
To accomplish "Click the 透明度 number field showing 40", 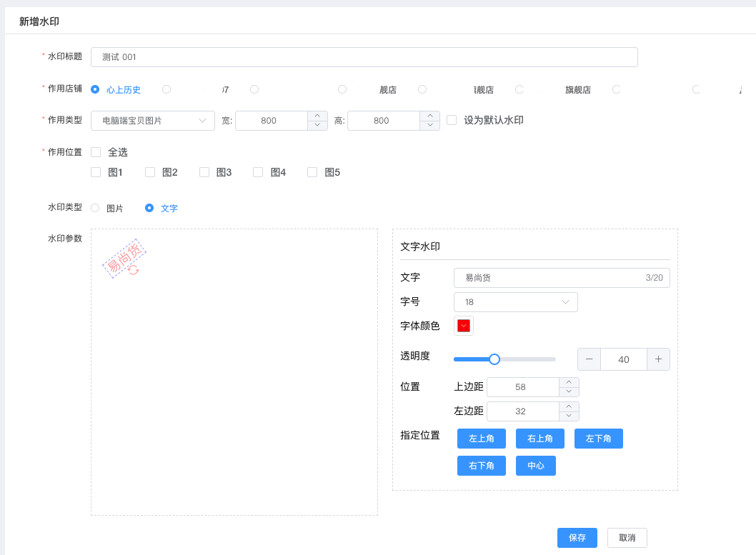I will [624, 359].
